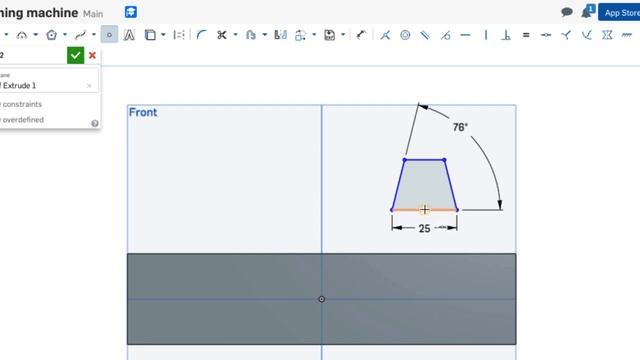Select the Text sketch tool
This screenshot has height=360, width=640.
tap(129, 35)
